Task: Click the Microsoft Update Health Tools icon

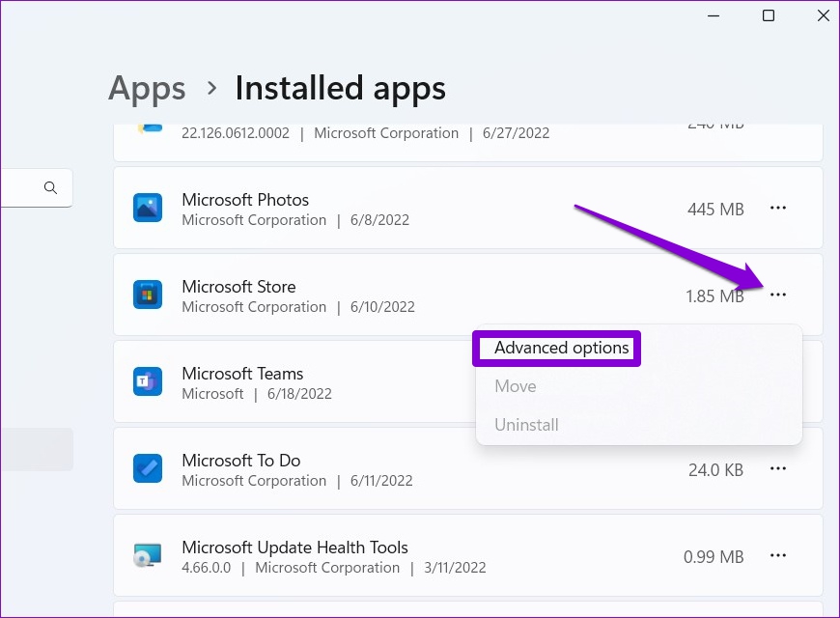Action: (148, 555)
